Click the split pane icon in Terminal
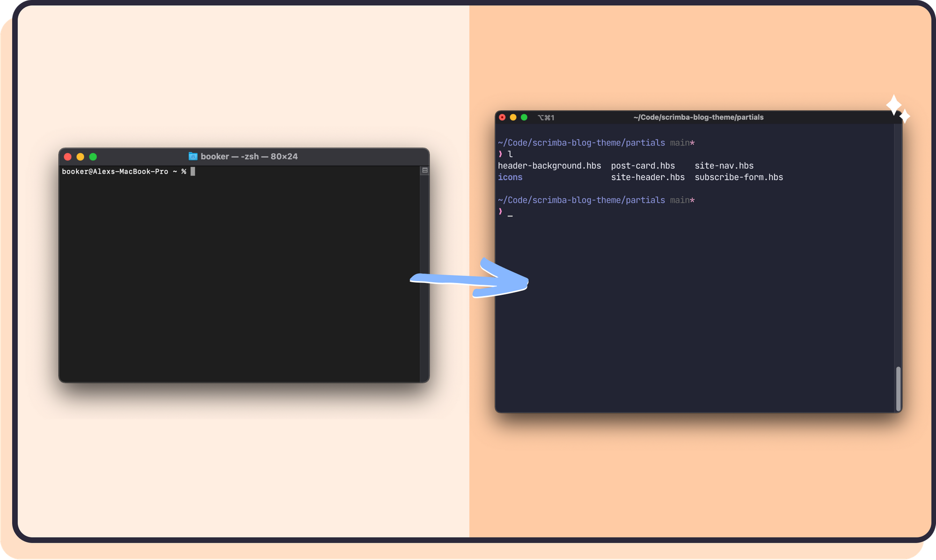This screenshot has height=560, width=936. click(424, 170)
